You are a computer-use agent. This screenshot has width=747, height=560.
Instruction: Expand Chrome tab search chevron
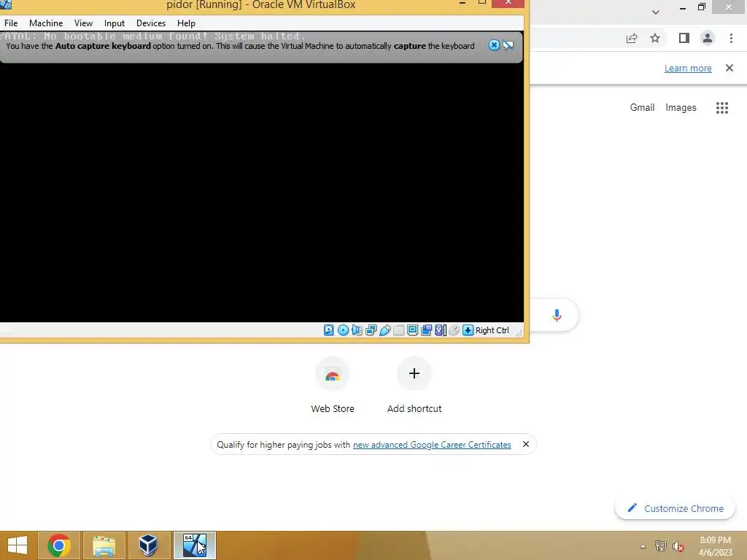click(x=656, y=12)
